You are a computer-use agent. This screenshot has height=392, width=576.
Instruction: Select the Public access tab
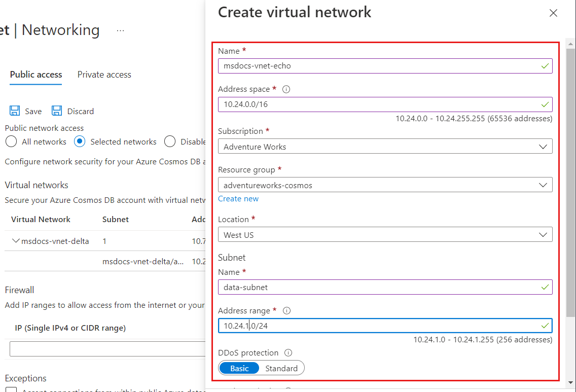[x=35, y=75]
